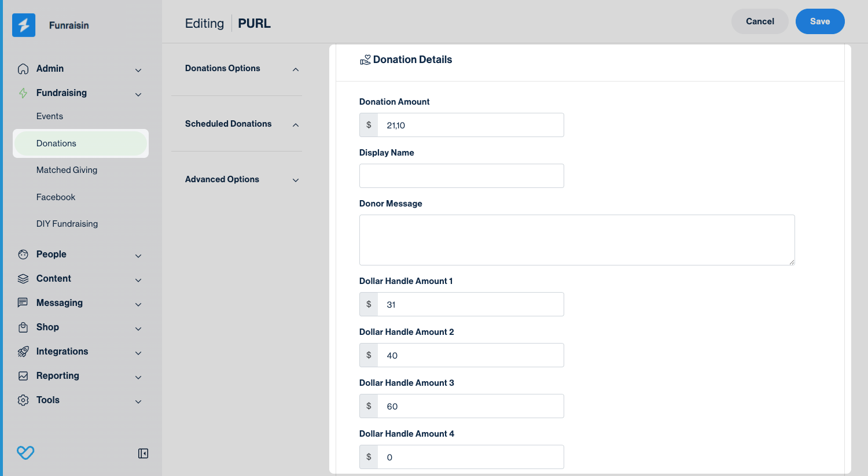Click the People face icon
This screenshot has height=476, width=868.
23,254
